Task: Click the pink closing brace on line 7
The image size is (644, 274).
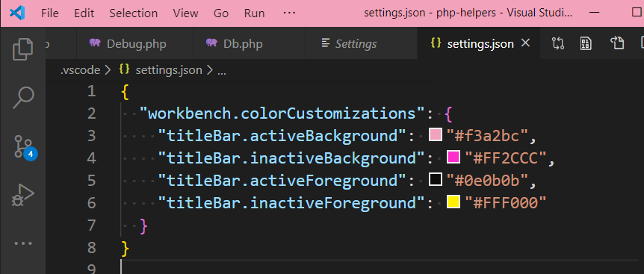Action: (x=143, y=226)
